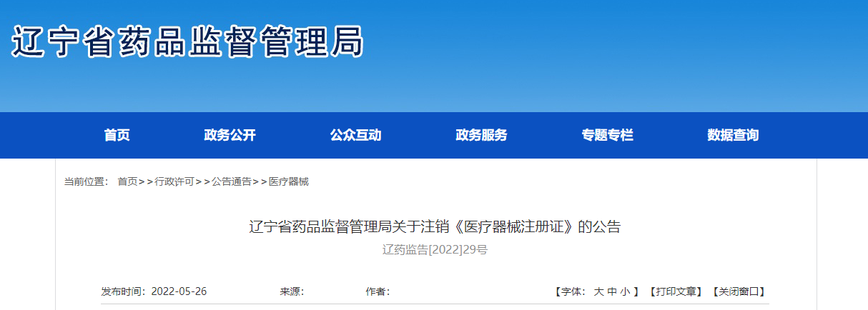Image resolution: width=868 pixels, height=310 pixels.
Task: Set font size to 中
Action: [611, 291]
